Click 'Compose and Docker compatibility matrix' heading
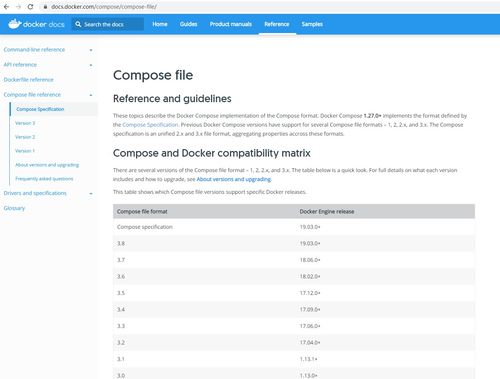This screenshot has width=500, height=379. 212,153
